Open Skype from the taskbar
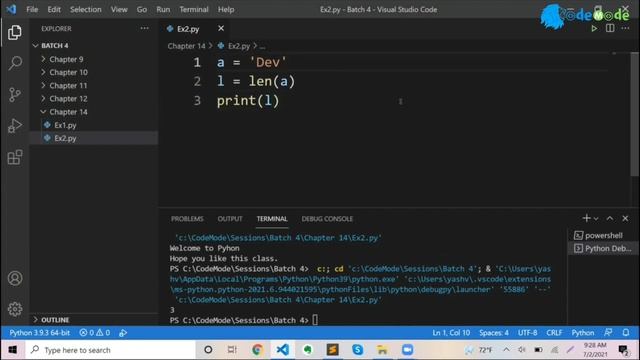The width and height of the screenshot is (640, 360). pyautogui.click(x=358, y=350)
